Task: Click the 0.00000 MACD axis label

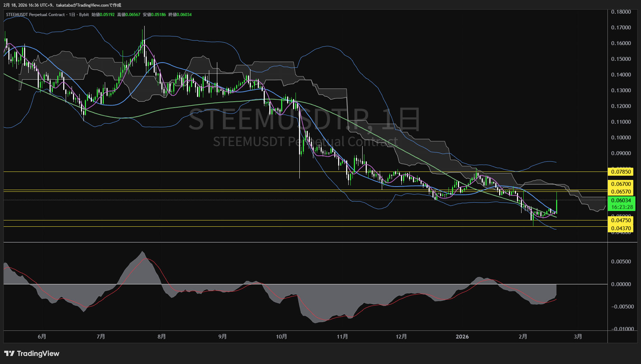Action: (x=621, y=284)
